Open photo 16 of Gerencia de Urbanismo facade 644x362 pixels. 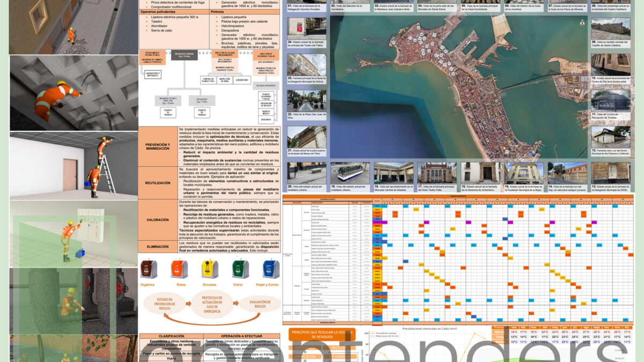(480, 173)
